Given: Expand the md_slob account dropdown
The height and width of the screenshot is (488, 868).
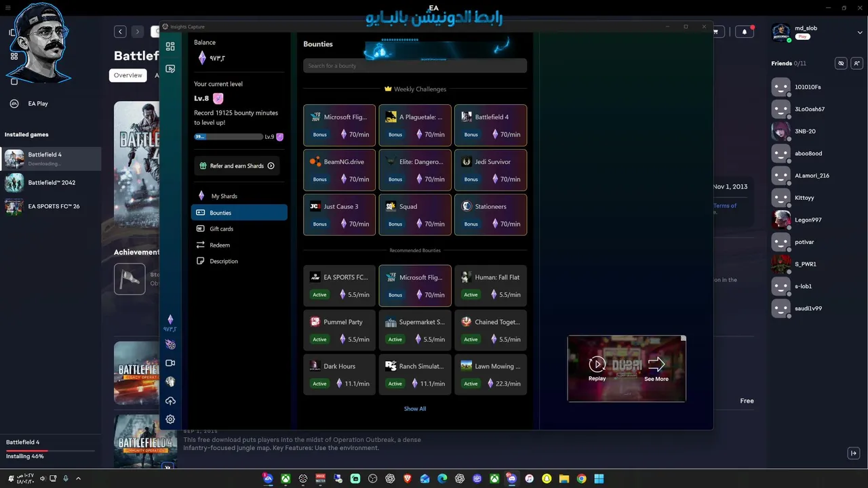Looking at the screenshot, I should point(861,32).
